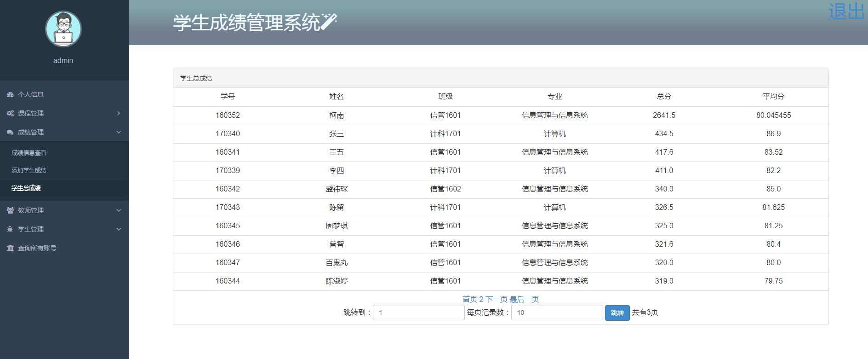
Task: Open the 添加学生成绩 submenu entry
Action: point(29,170)
